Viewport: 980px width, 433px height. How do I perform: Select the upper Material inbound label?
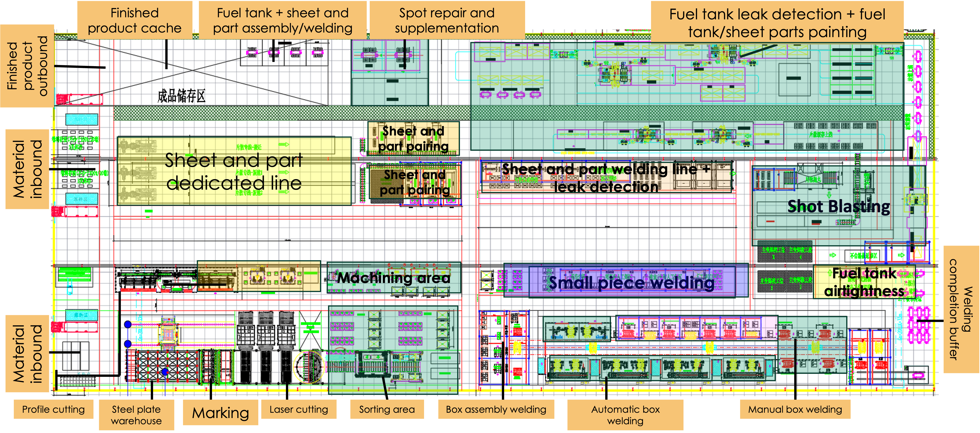[27, 169]
